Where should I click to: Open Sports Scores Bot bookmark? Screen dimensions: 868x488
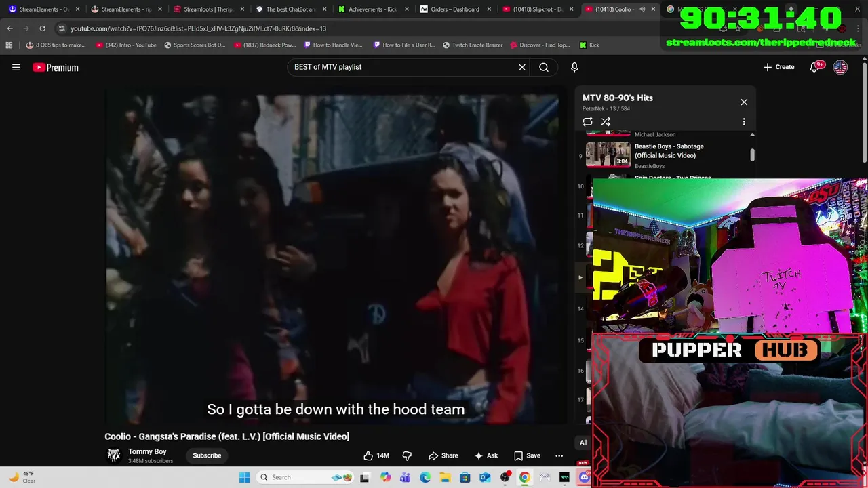pos(195,45)
